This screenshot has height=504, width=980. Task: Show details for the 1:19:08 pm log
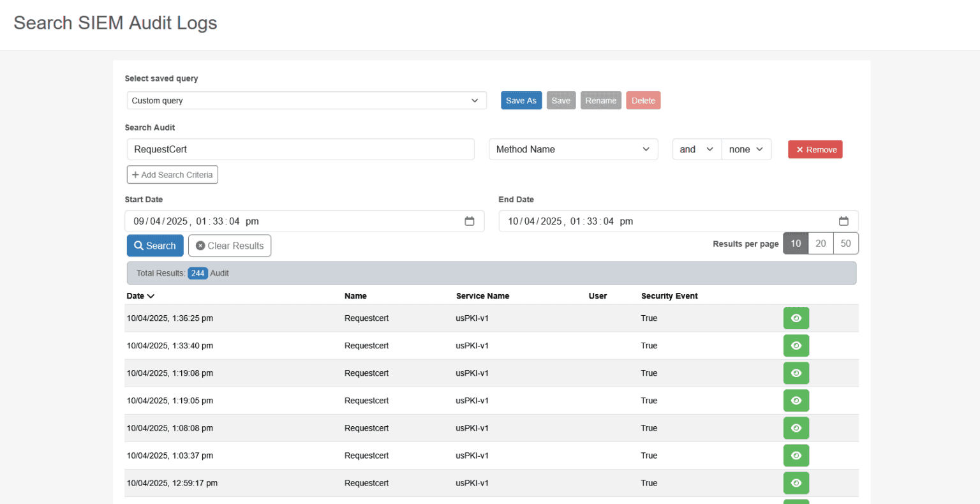(x=796, y=373)
